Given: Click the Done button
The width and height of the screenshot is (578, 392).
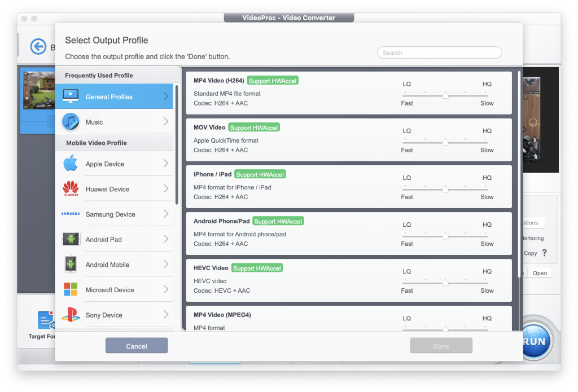Looking at the screenshot, I should (x=441, y=346).
